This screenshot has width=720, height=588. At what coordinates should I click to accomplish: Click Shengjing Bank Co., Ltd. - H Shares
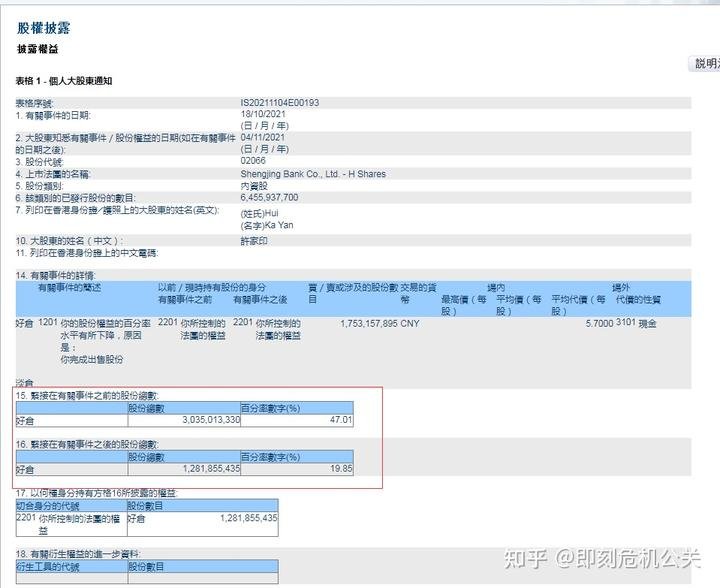(313, 174)
